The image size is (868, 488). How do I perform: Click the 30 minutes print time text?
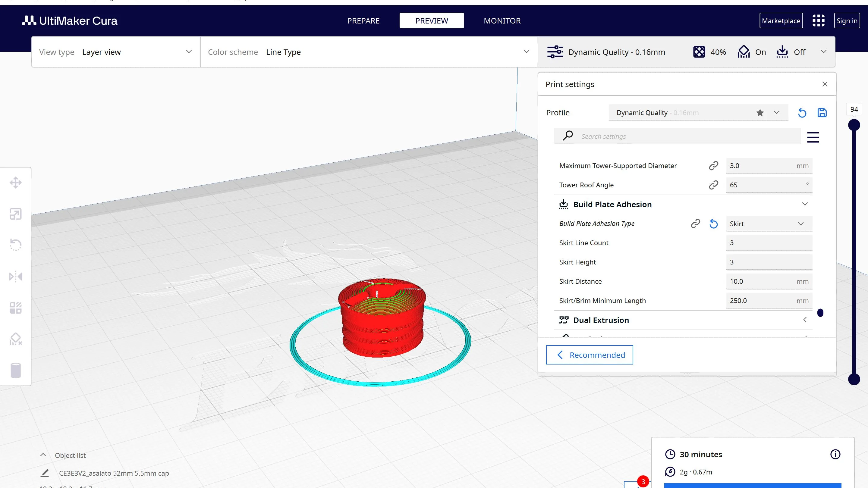tap(701, 454)
